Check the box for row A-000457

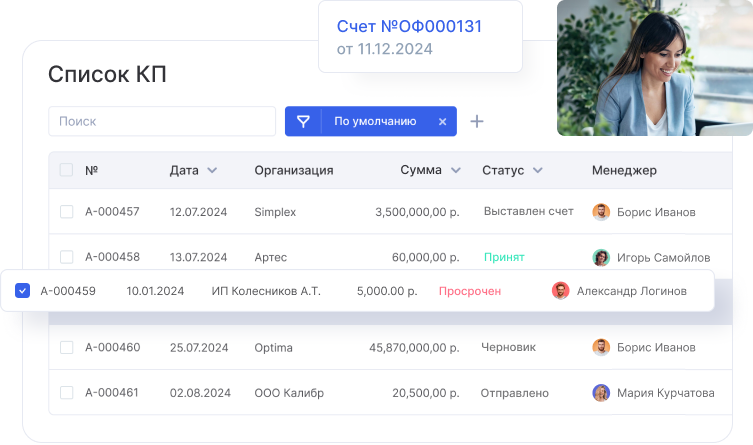pos(66,212)
